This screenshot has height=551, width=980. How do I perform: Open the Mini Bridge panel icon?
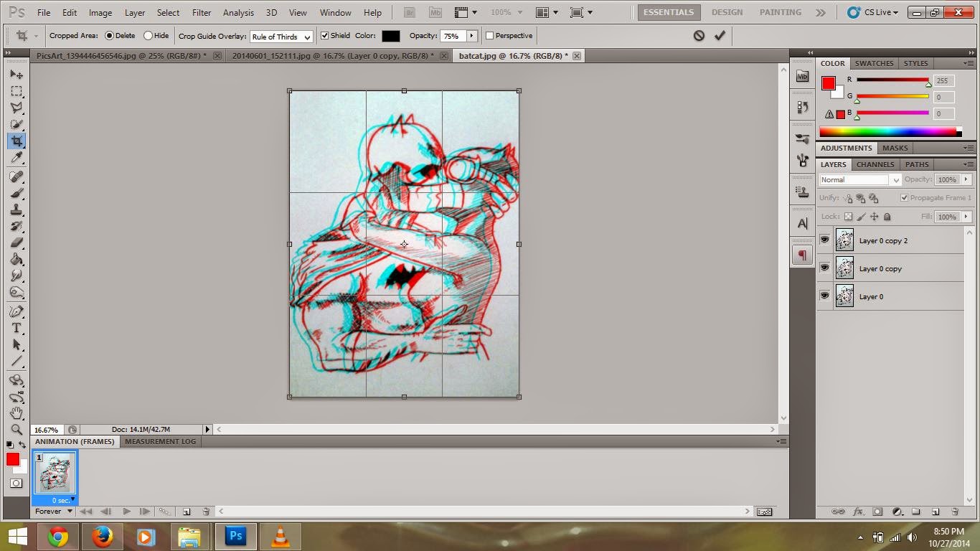click(x=803, y=77)
